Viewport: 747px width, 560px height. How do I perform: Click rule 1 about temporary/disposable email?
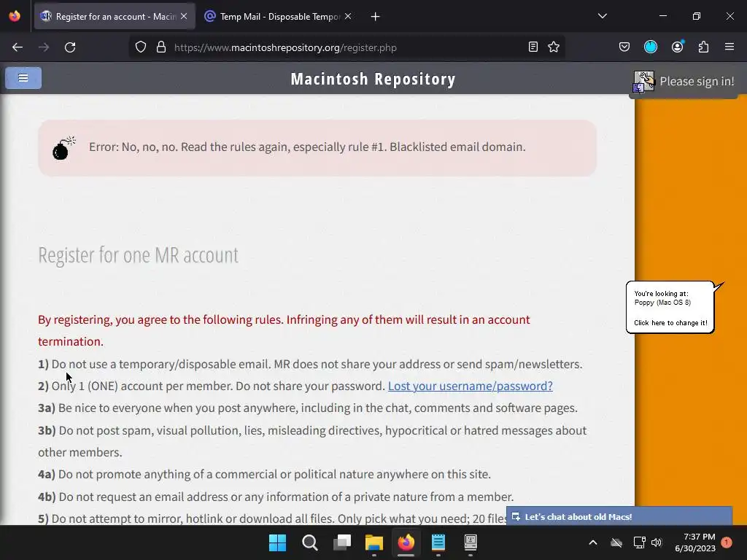pos(310,364)
